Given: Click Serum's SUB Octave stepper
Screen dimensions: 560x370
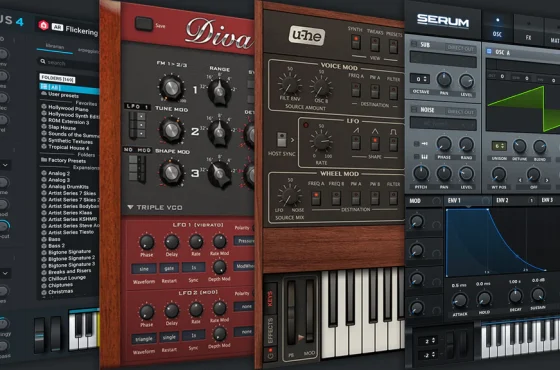Looking at the screenshot, I should (420, 79).
